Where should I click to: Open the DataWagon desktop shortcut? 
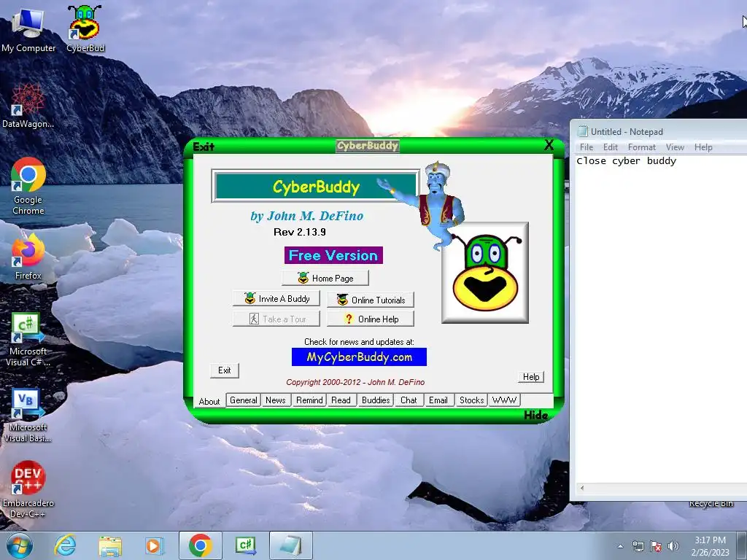[x=28, y=106]
